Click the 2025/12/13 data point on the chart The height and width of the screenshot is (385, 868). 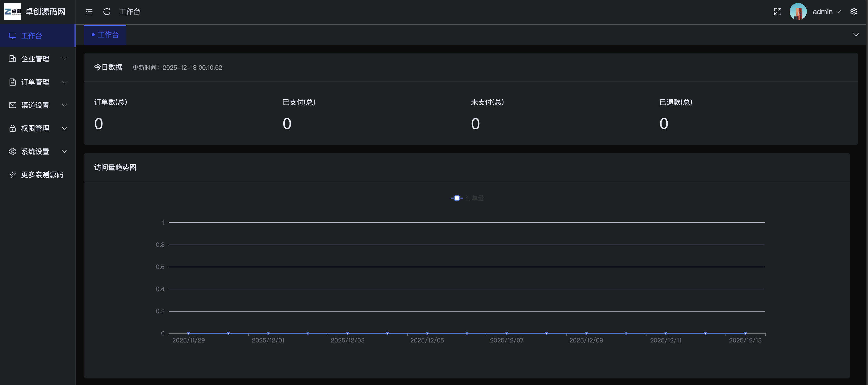coord(745,333)
